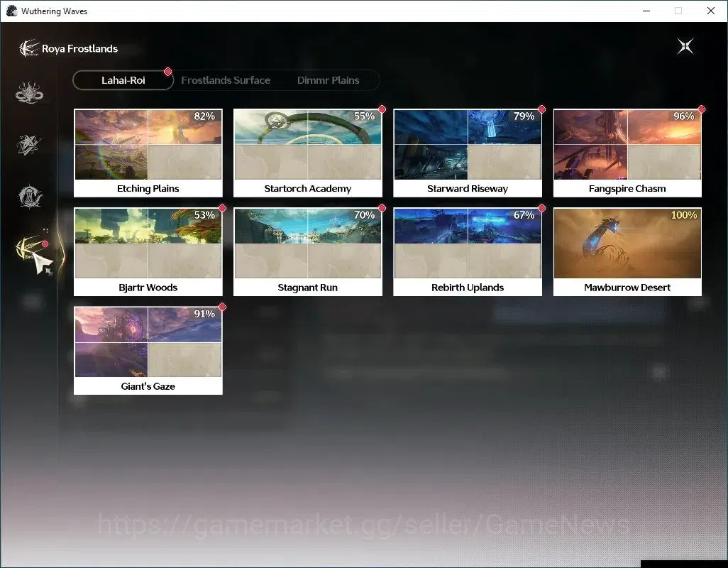This screenshot has height=568, width=728.
Task: Click the red notification dot on Giant's Gaze
Action: coord(222,307)
